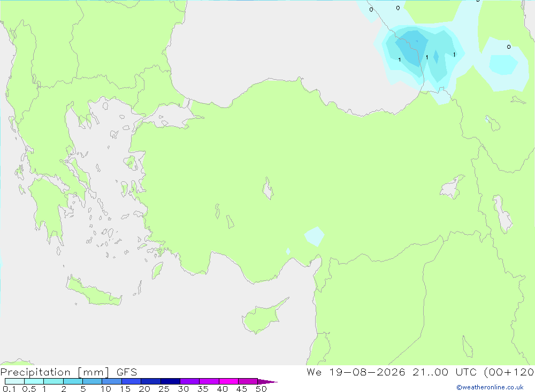Click the 15–20 mm blue legend swatch
535x392 pixels.
132,381
